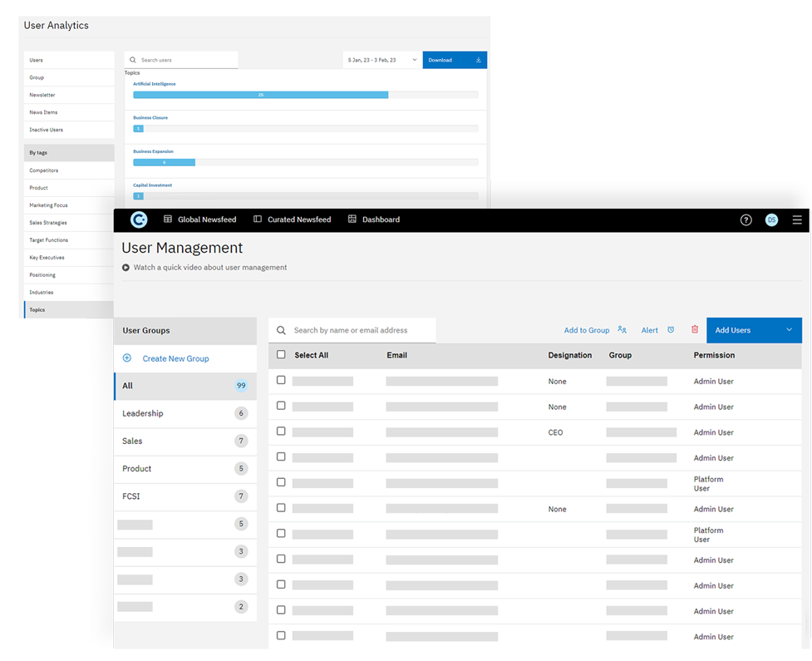
Task: Click the red trash delete icon
Action: (x=695, y=329)
